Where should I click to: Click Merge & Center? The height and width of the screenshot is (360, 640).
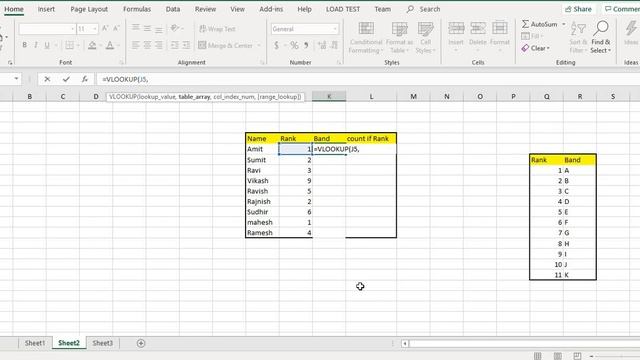(226, 45)
